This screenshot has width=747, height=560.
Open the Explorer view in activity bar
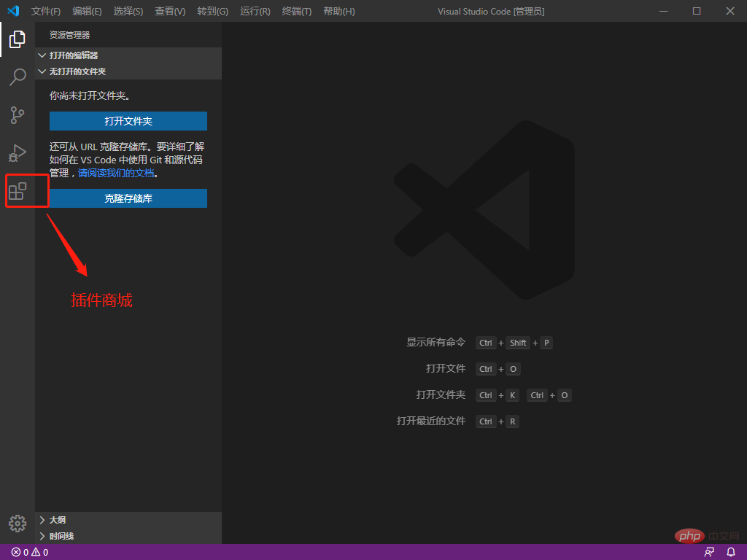click(18, 39)
